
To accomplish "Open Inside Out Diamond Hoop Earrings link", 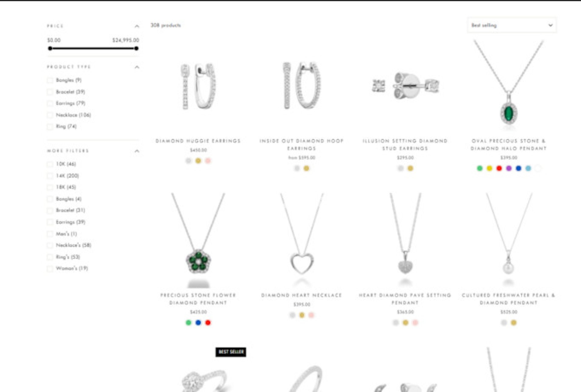I will coord(302,145).
